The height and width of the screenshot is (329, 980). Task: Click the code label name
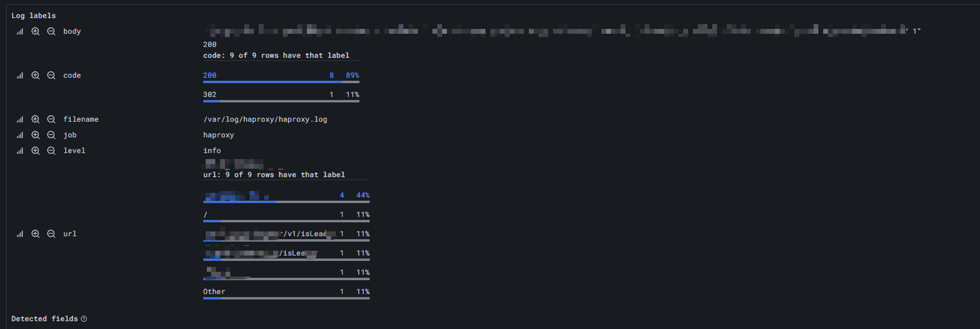pyautogui.click(x=72, y=75)
